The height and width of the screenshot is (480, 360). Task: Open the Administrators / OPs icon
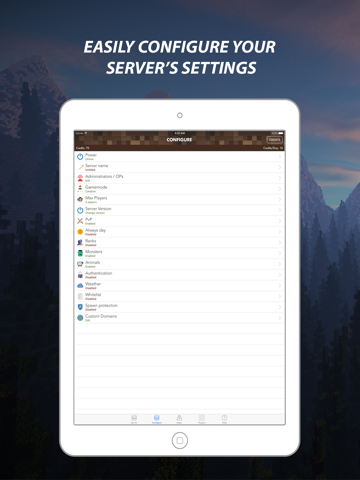(80, 178)
